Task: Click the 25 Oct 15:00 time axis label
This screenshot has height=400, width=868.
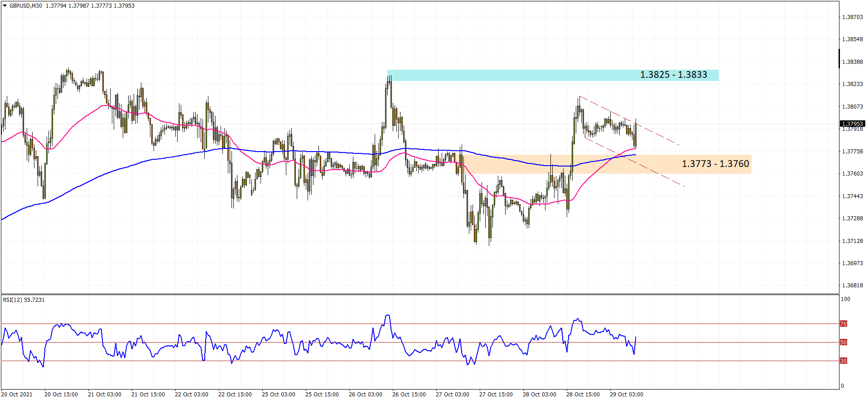Action: pyautogui.click(x=322, y=395)
